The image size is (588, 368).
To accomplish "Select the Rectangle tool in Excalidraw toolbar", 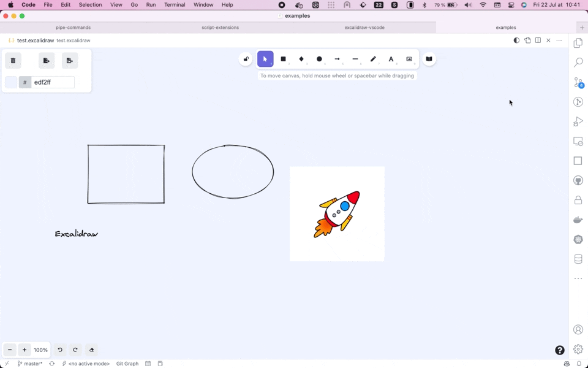I will (x=284, y=59).
